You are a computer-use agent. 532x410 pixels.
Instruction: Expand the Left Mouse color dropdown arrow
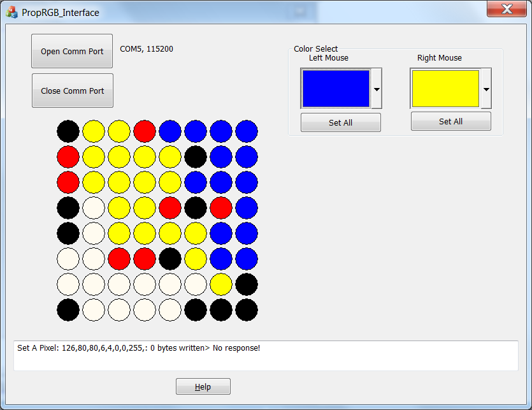(377, 89)
